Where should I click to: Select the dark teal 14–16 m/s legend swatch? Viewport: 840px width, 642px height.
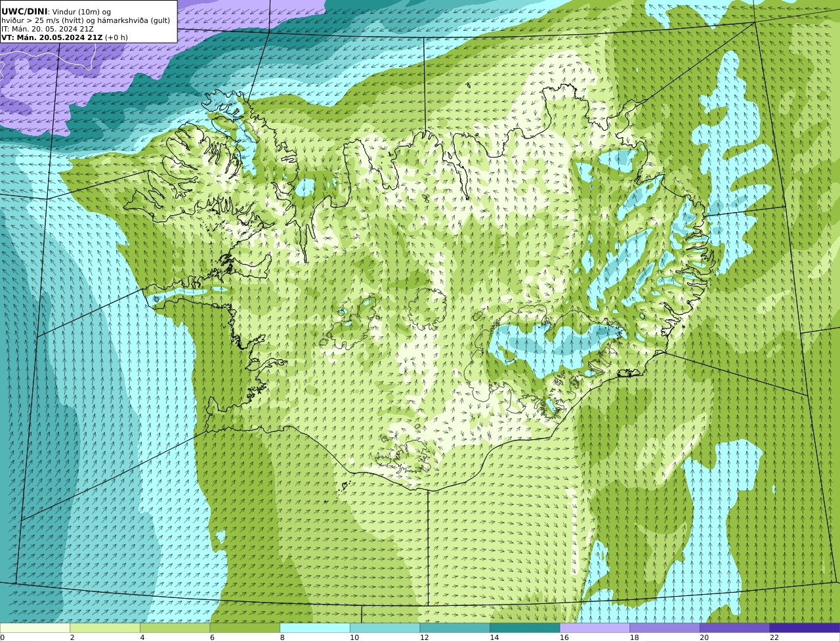(525, 628)
